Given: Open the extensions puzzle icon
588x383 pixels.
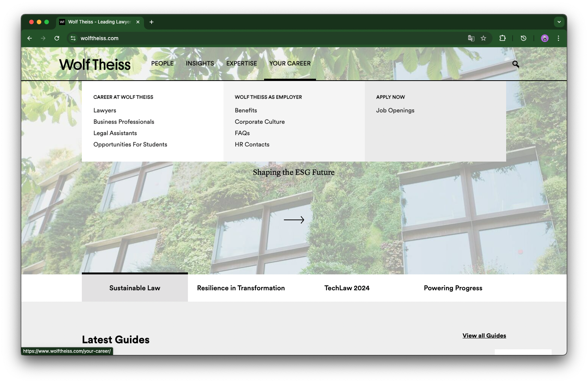Looking at the screenshot, I should pos(503,38).
